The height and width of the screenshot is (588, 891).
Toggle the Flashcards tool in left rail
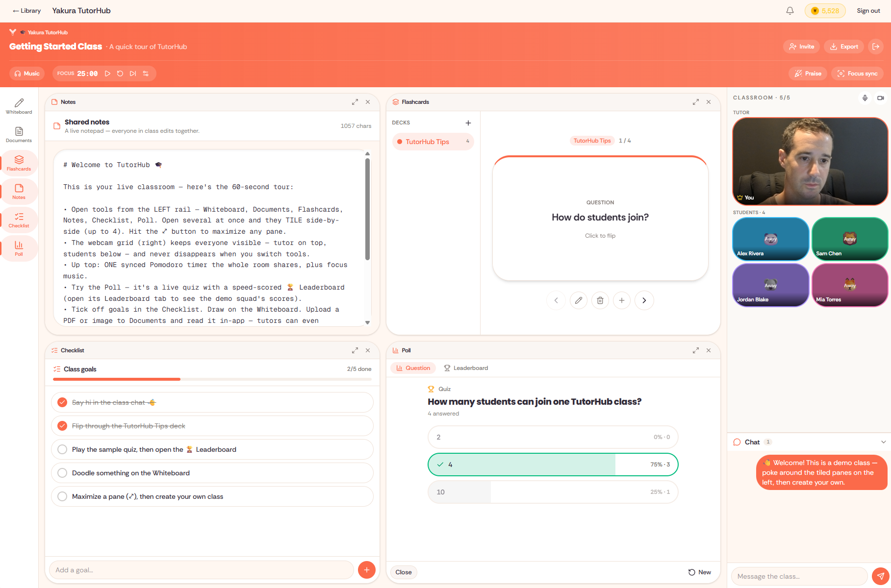[x=19, y=163]
